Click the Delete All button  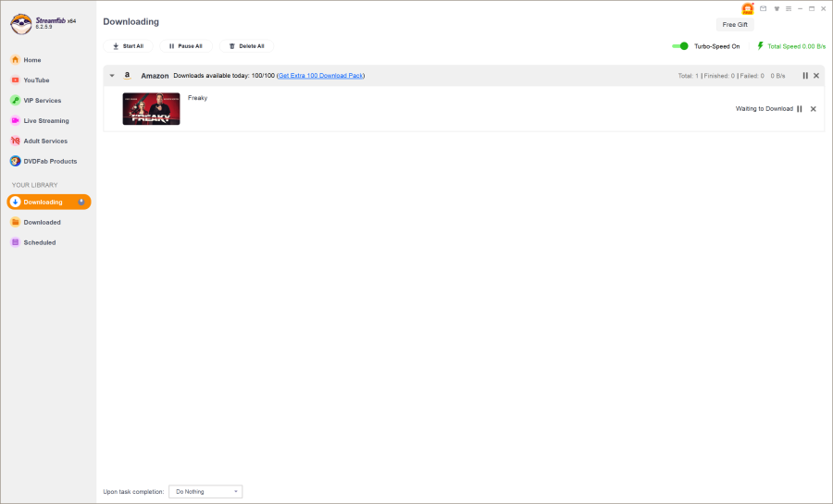[x=246, y=46]
